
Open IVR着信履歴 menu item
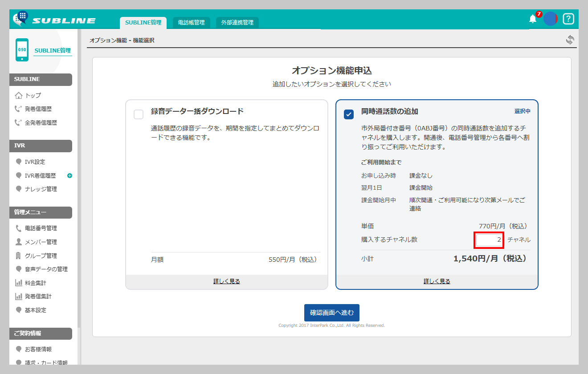[41, 175]
